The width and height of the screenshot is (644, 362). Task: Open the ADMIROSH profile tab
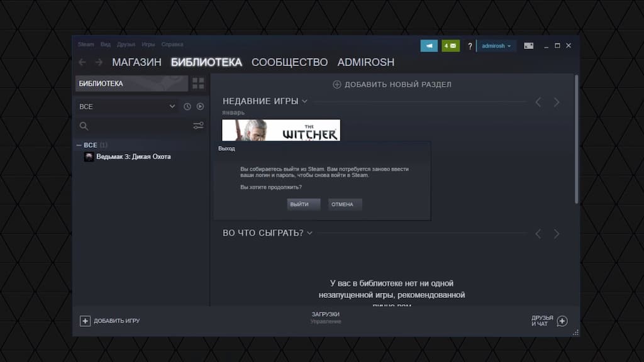366,62
